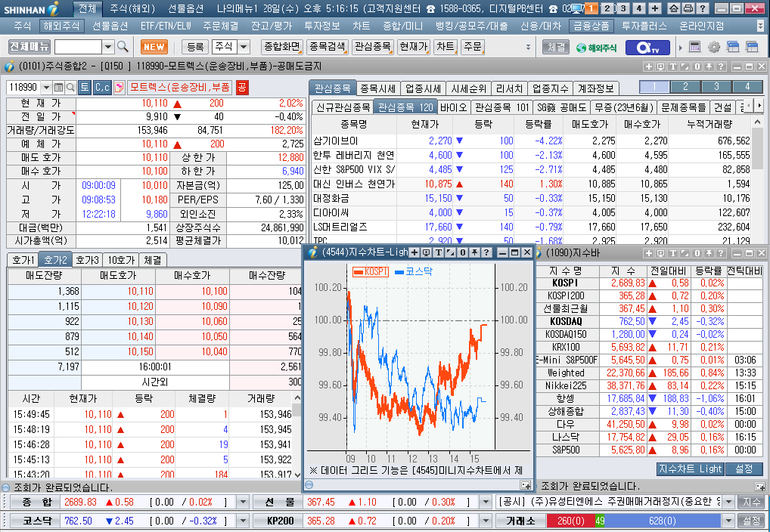Switch to the 시세순위 tab
Viewport: 770px width, 532px height.
click(468, 88)
